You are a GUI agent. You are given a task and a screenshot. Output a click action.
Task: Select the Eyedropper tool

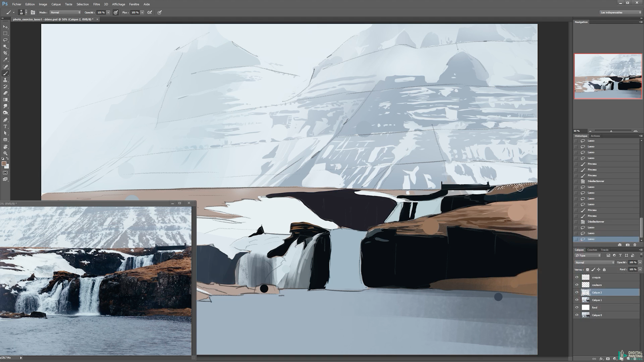tap(5, 60)
